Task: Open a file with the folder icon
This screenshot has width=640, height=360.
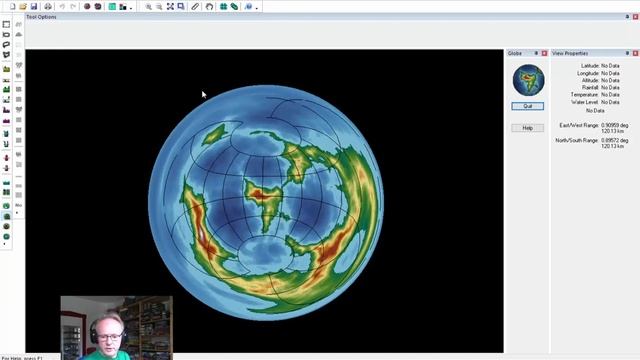Action: [23, 7]
